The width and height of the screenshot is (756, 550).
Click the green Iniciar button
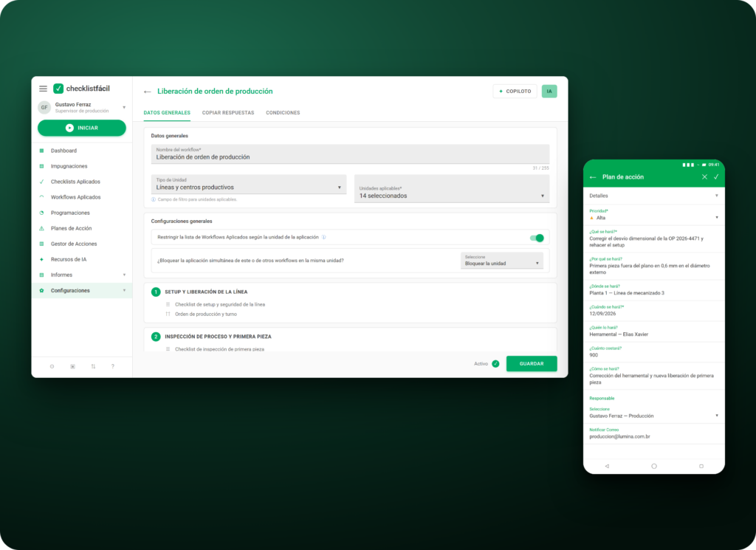pyautogui.click(x=82, y=128)
